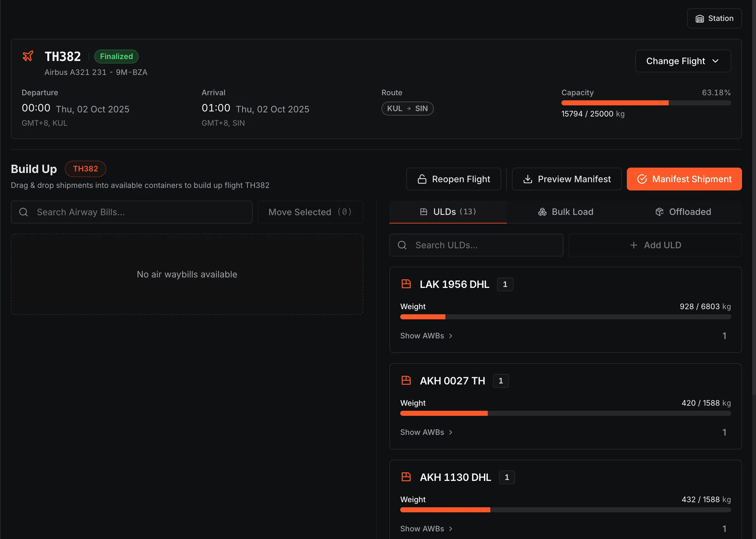Click the magnifier icon in Search Airway Bills
The image size is (756, 539).
[23, 212]
